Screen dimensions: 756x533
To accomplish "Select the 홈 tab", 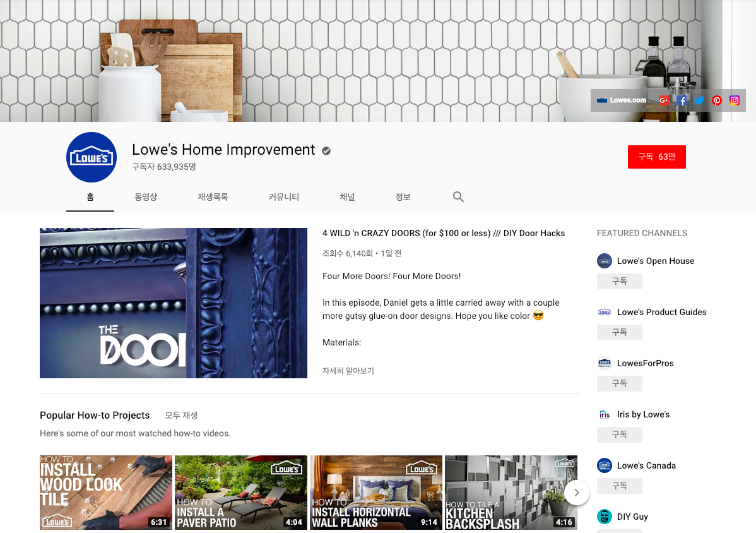I will [90, 197].
